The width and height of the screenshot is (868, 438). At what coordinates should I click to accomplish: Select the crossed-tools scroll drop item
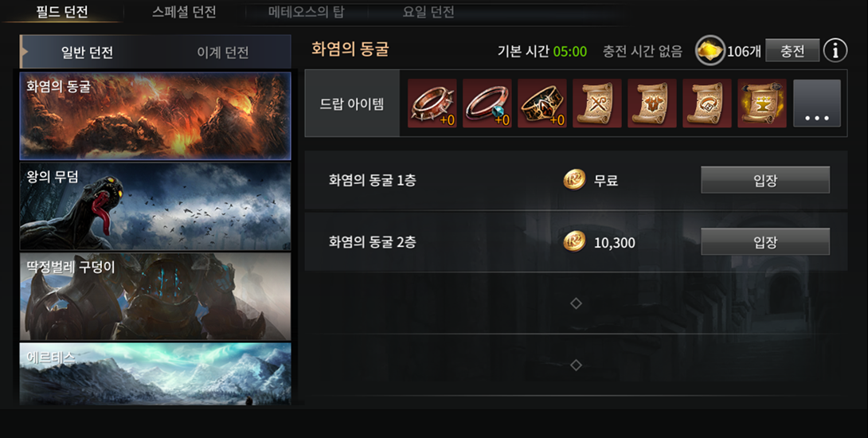(596, 103)
